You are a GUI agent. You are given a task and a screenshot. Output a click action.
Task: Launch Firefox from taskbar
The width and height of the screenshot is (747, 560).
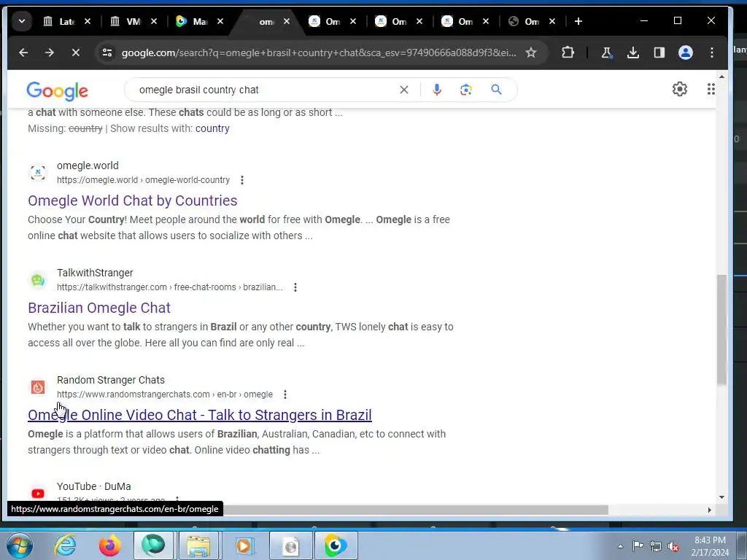tap(109, 545)
